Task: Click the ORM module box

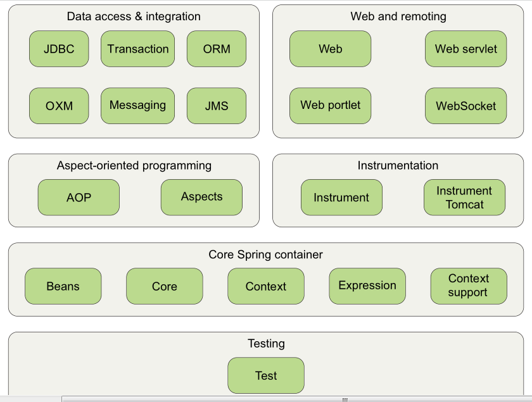Action: [x=217, y=49]
